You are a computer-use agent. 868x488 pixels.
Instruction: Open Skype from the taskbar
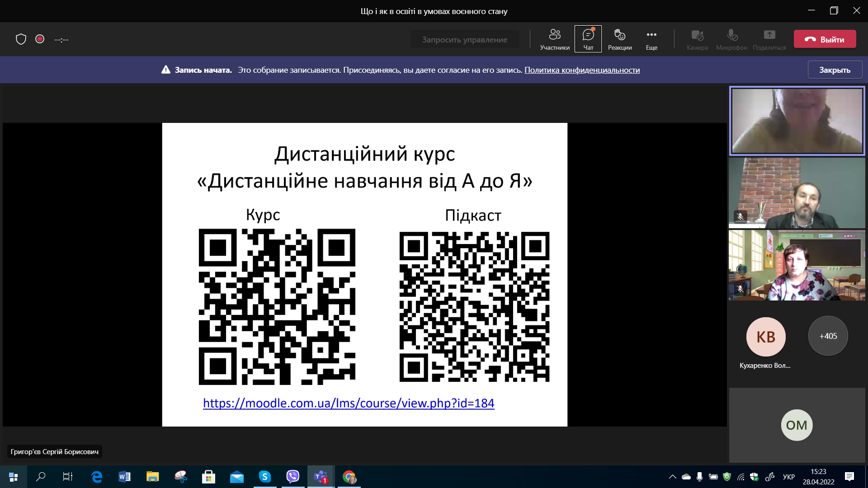pos(264,477)
